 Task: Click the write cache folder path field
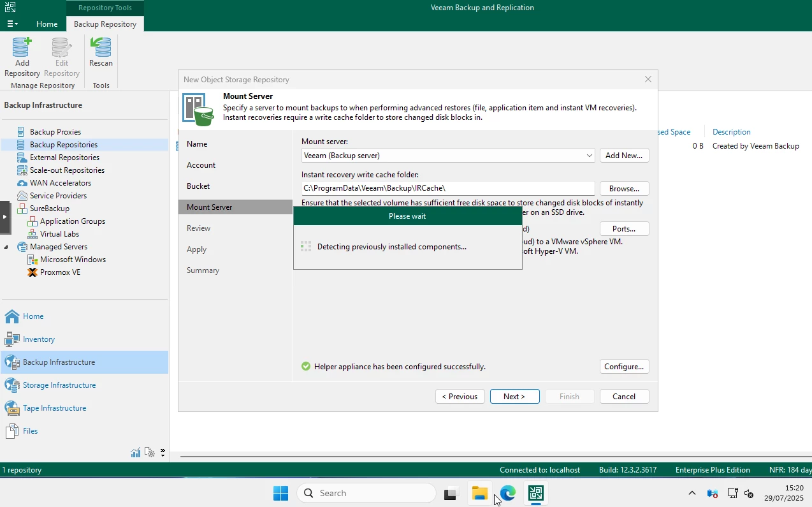tap(447, 188)
